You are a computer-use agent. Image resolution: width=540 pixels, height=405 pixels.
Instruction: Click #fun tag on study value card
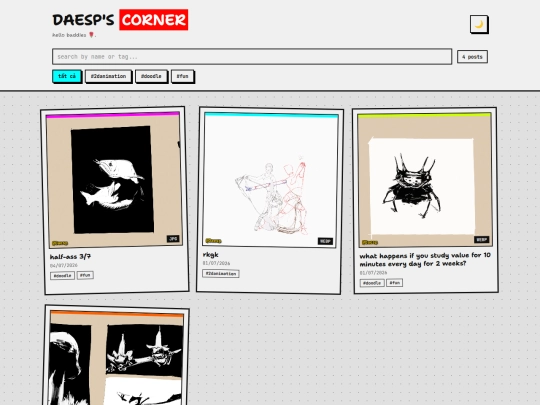395,283
